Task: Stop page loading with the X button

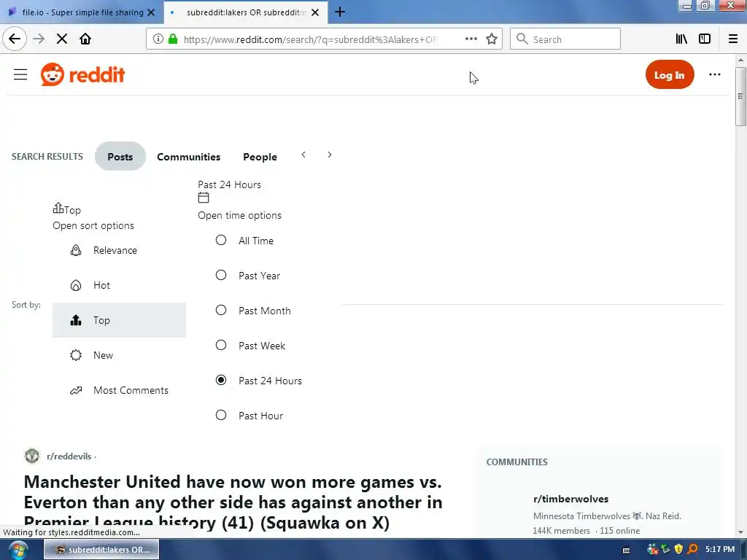Action: 62,39
